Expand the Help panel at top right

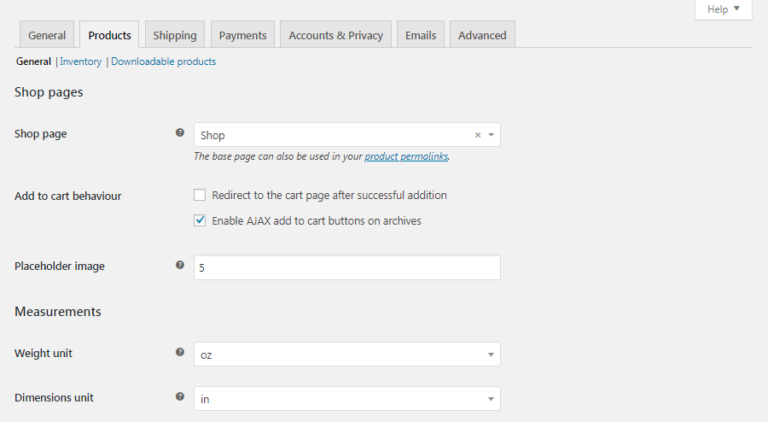(x=723, y=9)
